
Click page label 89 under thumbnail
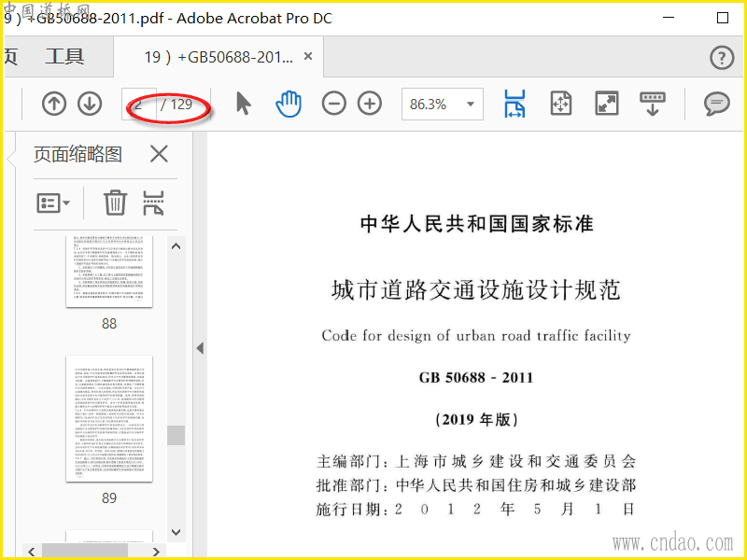[109, 498]
